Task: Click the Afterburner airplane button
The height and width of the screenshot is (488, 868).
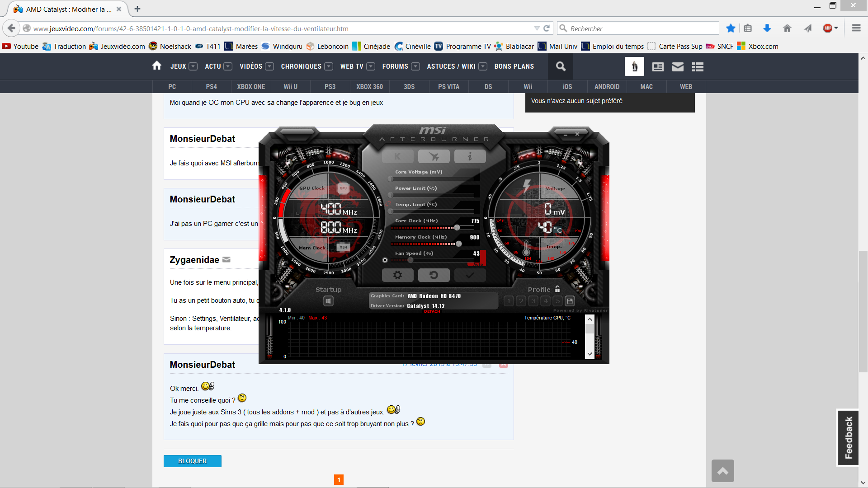Action: pos(434,156)
